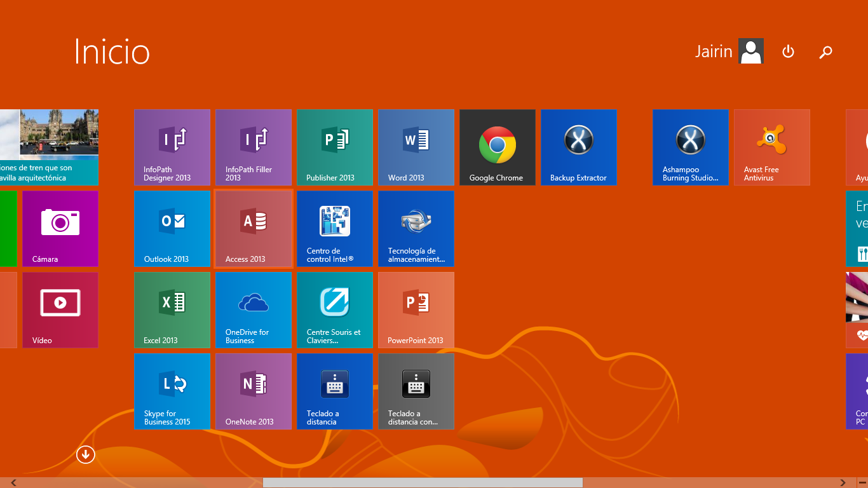Open Publisher 2013
The height and width of the screenshot is (488, 868).
335,147
